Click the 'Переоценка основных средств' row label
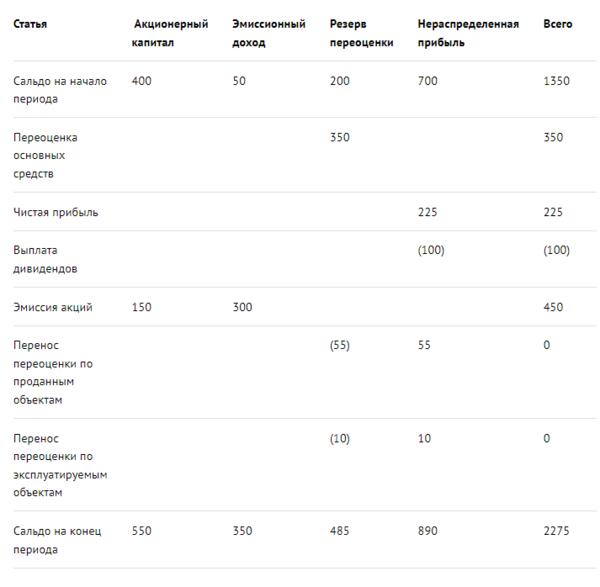600x587 pixels. click(x=45, y=155)
